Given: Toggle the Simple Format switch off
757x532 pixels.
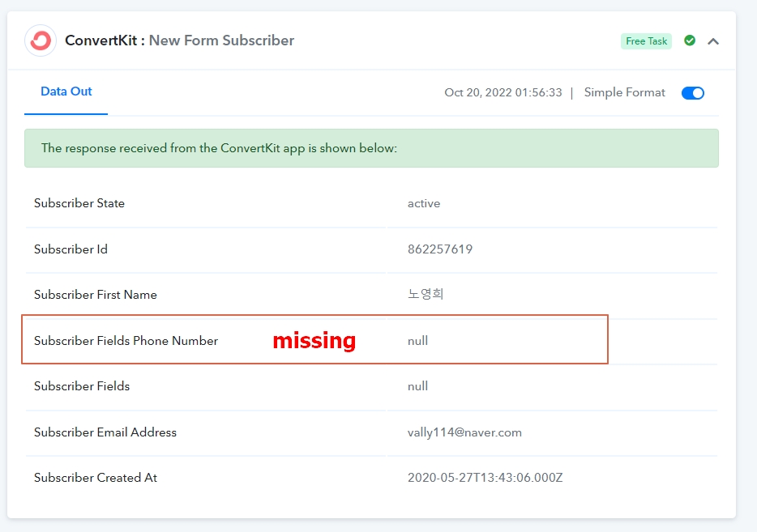Looking at the screenshot, I should (x=693, y=92).
